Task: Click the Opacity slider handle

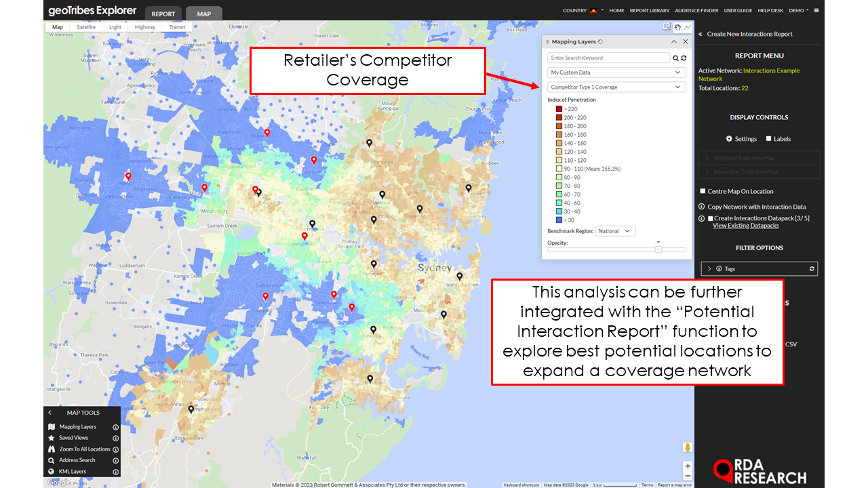Action: tap(658, 249)
